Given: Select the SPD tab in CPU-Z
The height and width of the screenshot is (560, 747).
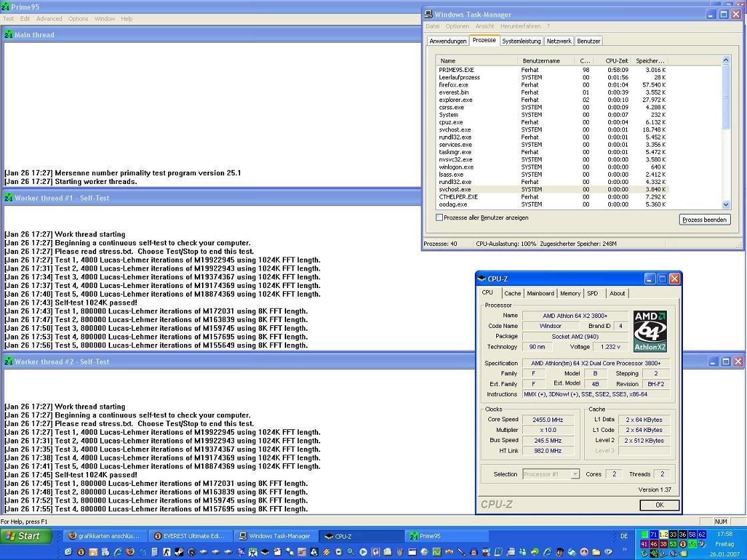Looking at the screenshot, I should pos(593,293).
